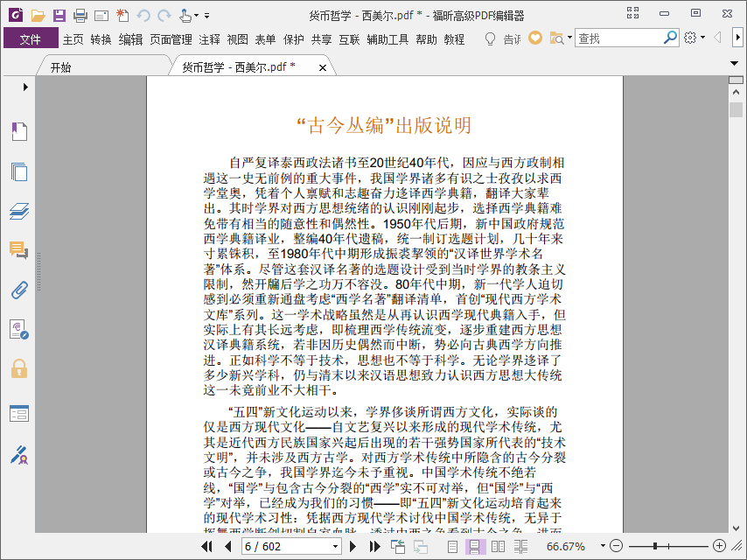Screen dimensions: 747x560
Task: Open the 文件 menu
Action: tap(31, 39)
